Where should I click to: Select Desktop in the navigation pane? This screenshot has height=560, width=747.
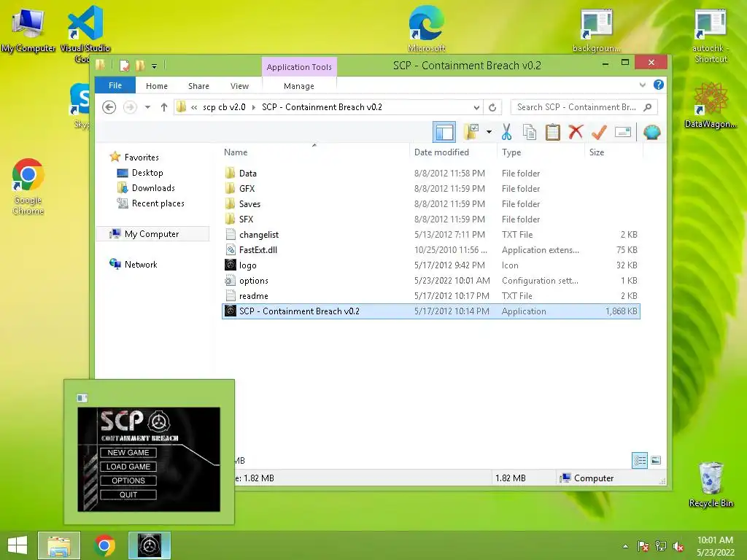coord(147,172)
